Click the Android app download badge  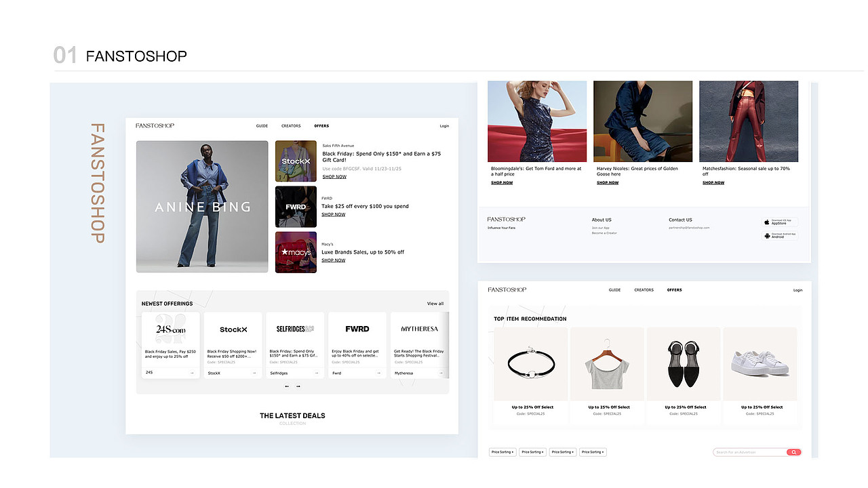tap(781, 236)
